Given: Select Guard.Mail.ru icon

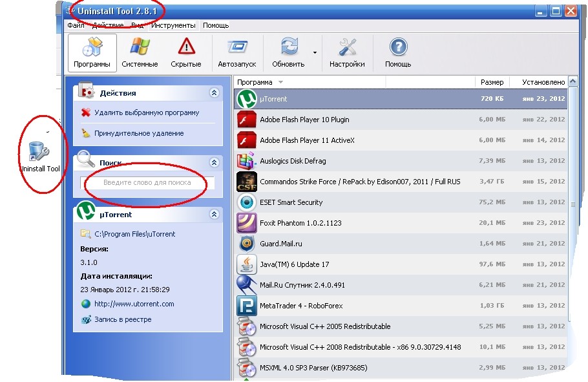Looking at the screenshot, I should pos(247,244).
